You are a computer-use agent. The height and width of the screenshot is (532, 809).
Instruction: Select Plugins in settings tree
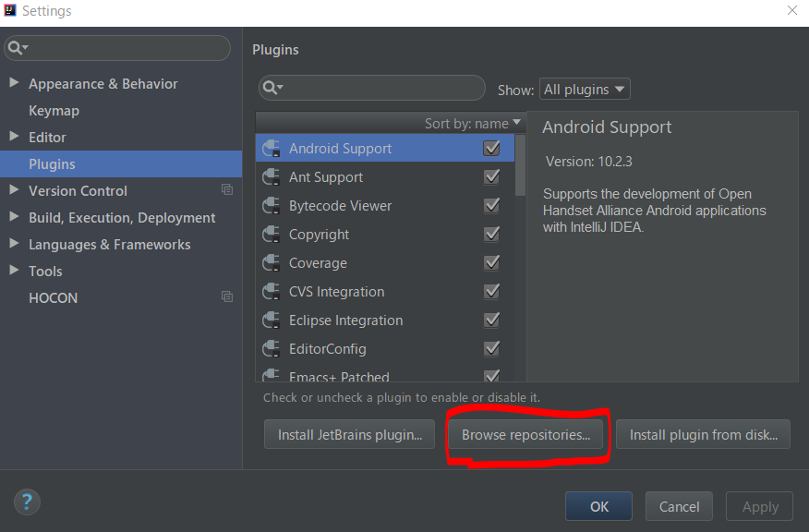click(x=121, y=164)
